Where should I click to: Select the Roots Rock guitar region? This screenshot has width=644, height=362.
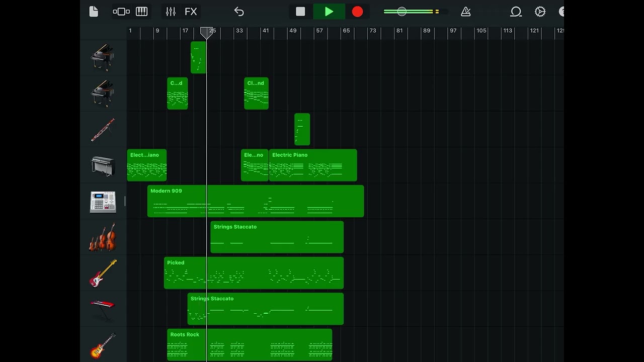250,345
